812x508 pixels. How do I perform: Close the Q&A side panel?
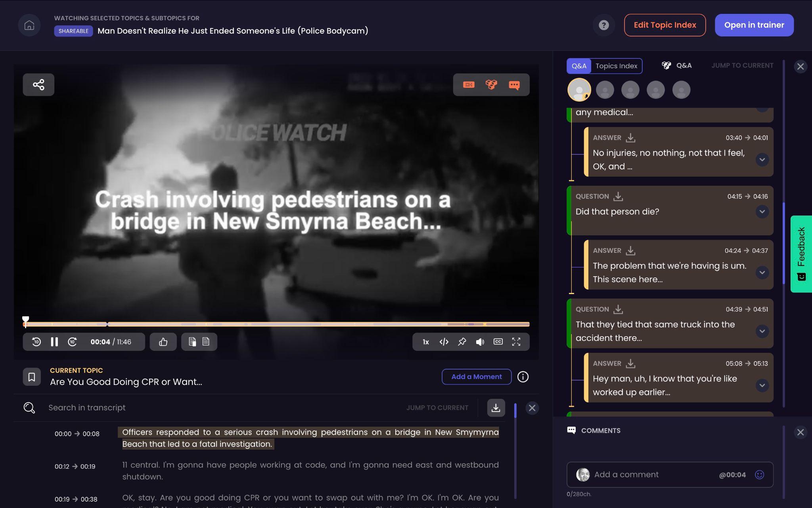tap(801, 66)
